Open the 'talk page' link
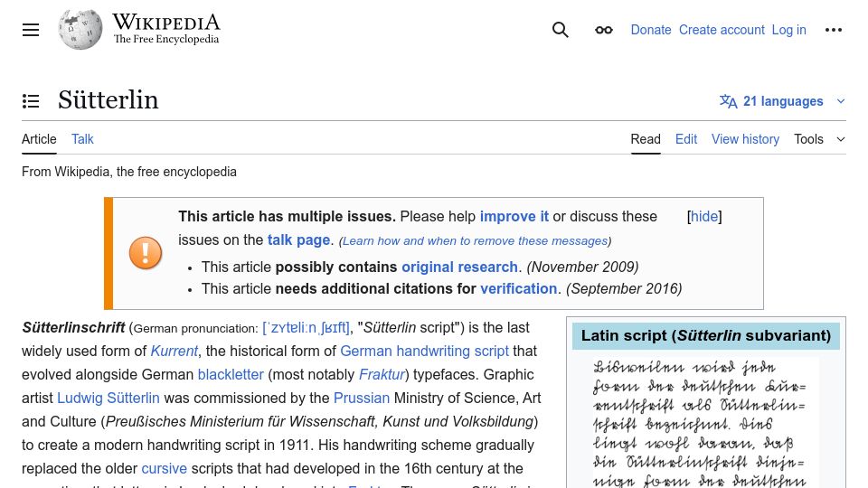Screen dimensions: 868x488 299,240
